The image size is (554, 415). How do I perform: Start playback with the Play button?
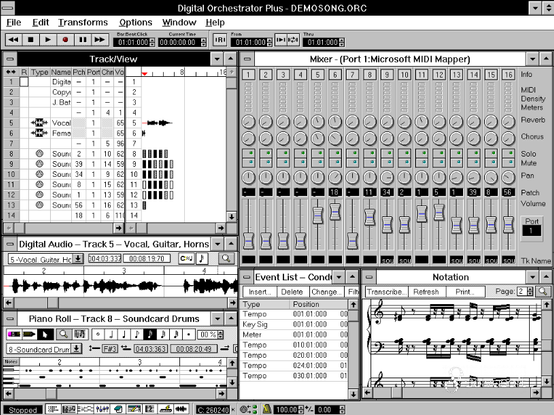pos(48,40)
